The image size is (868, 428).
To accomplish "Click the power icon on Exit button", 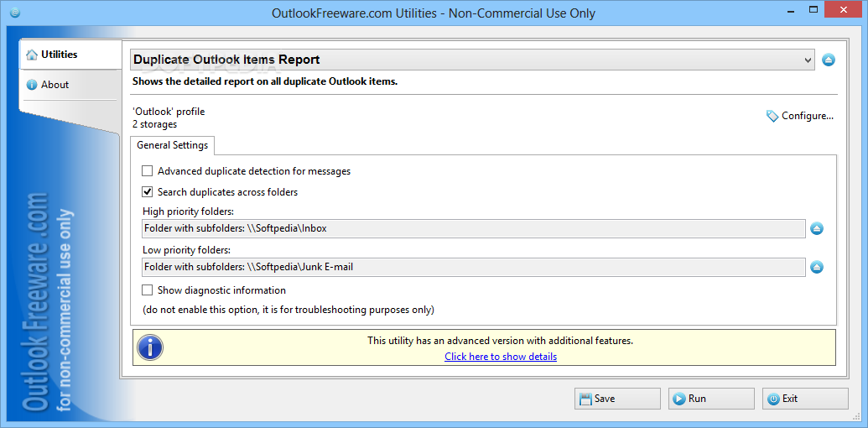I will point(773,399).
